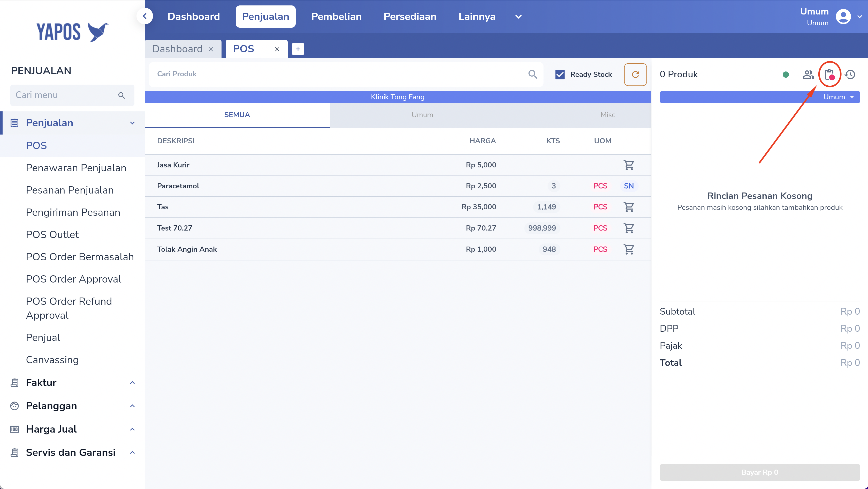Image resolution: width=868 pixels, height=489 pixels.
Task: Click the green online status dot
Action: (786, 74)
